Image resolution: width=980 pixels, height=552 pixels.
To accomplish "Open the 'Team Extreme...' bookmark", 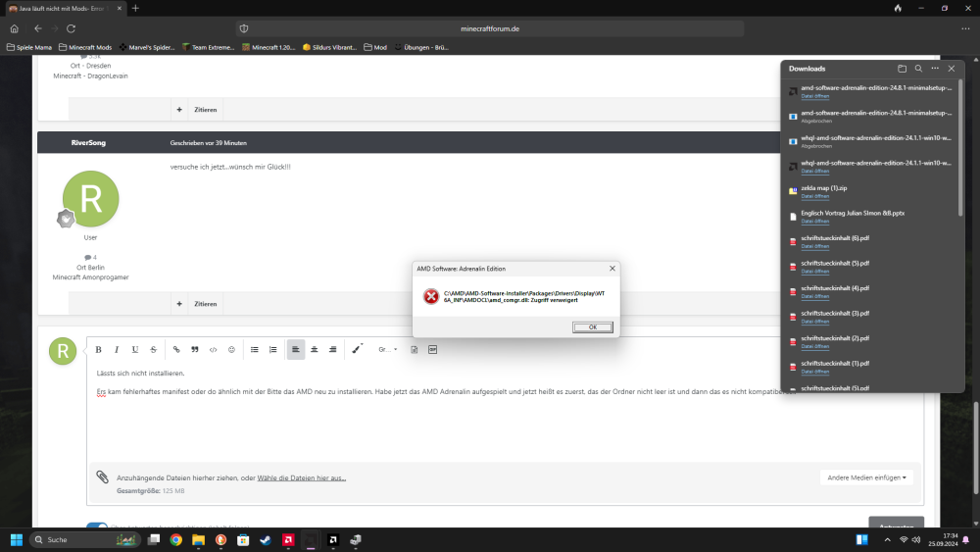I will pos(208,47).
